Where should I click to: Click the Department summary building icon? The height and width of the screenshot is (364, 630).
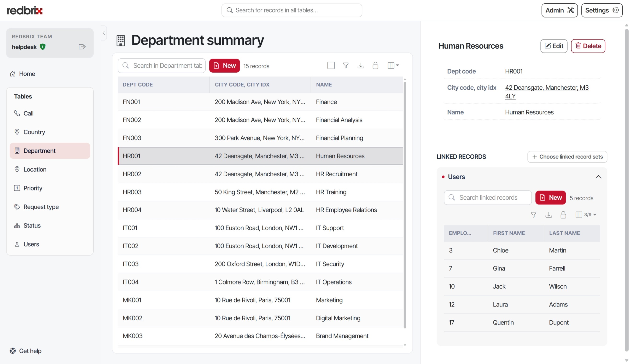point(121,40)
